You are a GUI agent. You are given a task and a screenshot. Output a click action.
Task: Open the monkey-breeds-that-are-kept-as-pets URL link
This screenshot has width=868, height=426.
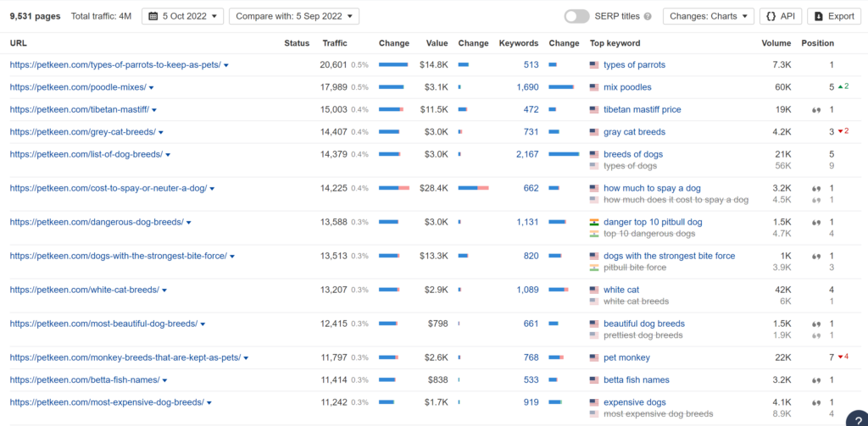tap(125, 357)
